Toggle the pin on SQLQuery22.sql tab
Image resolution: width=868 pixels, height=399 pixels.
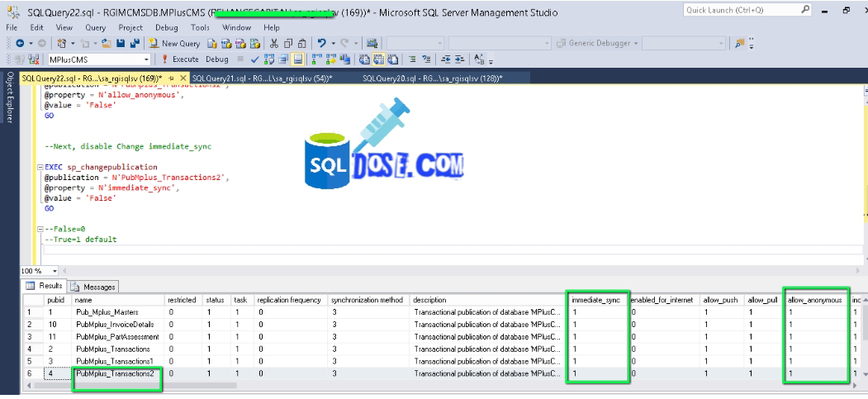coord(171,78)
